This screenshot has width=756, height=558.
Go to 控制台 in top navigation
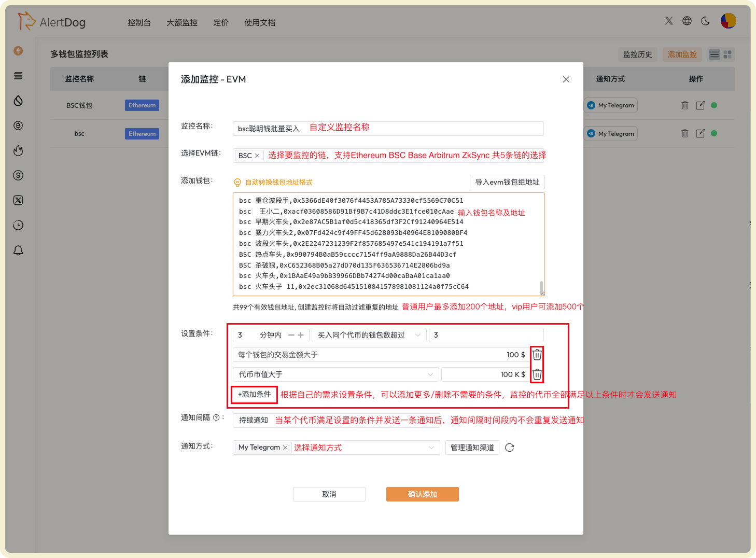139,23
